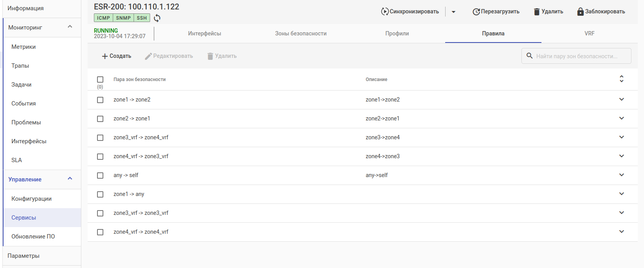Click the Перезагрузить reload icon
Viewport: 644px width, 268px height.
(476, 12)
